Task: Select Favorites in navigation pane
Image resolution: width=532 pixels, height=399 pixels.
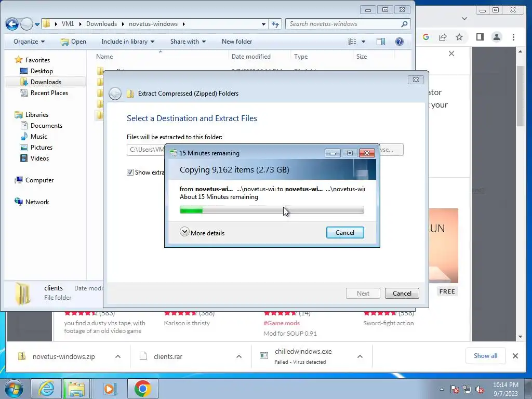Action: (x=37, y=60)
